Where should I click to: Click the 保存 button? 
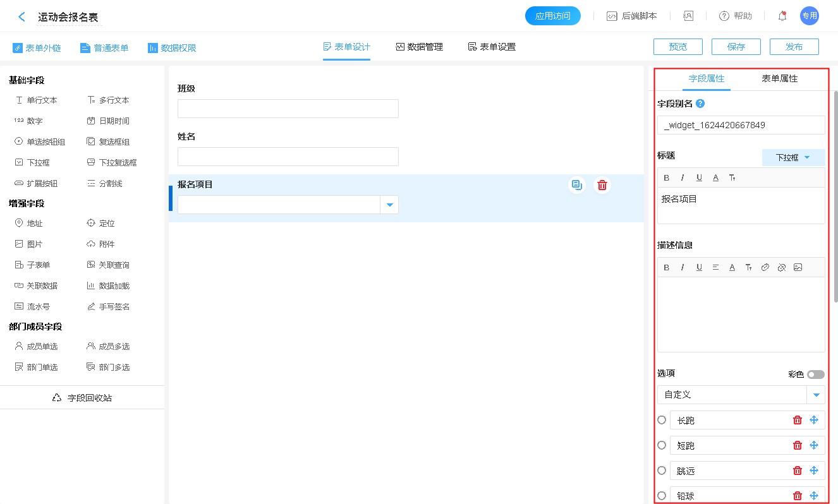pos(736,47)
